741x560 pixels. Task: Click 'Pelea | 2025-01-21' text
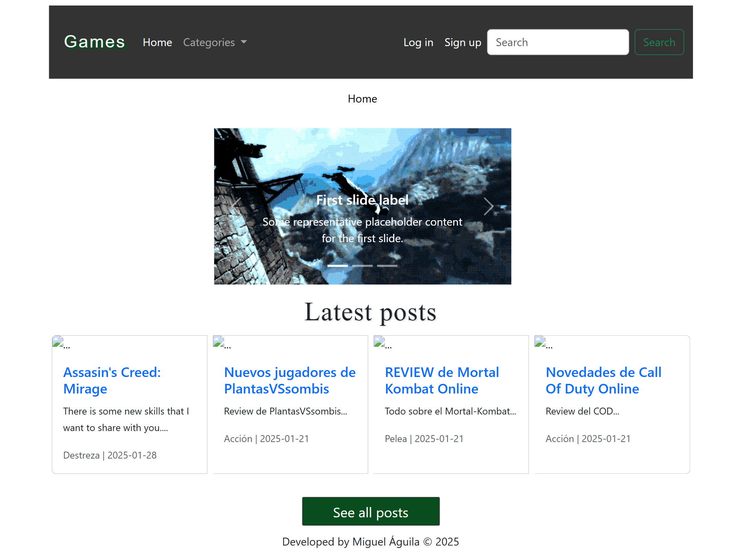[424, 439]
